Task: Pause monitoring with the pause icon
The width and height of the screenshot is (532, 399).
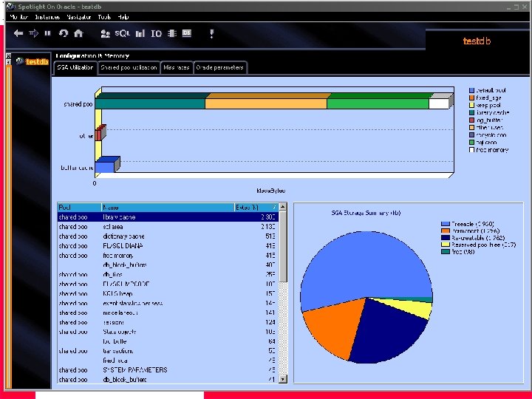Action: click(x=47, y=33)
